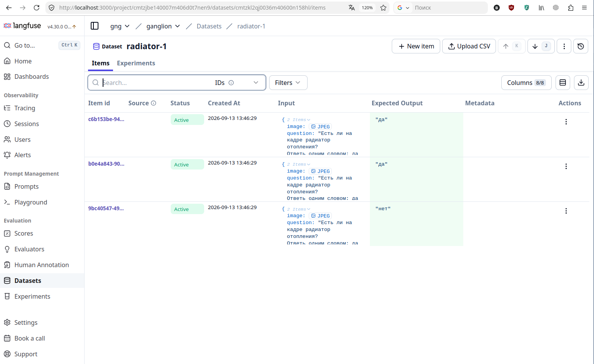Open the browser hamburger menu

point(584,8)
